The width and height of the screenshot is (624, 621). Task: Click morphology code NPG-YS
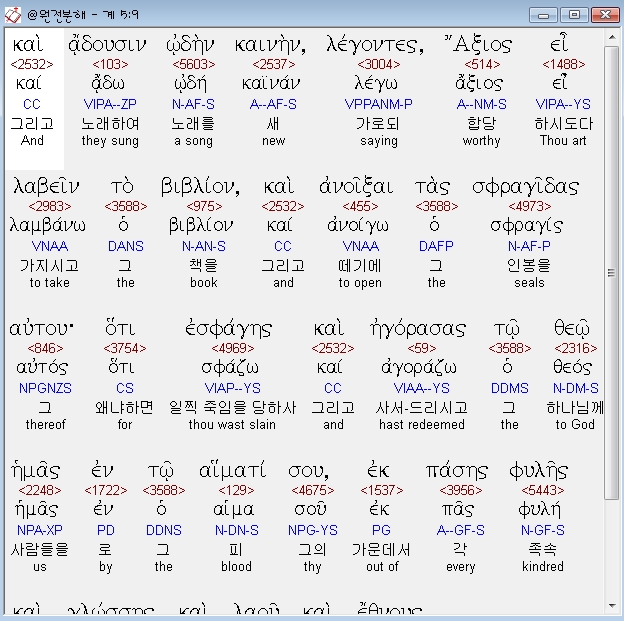[313, 531]
